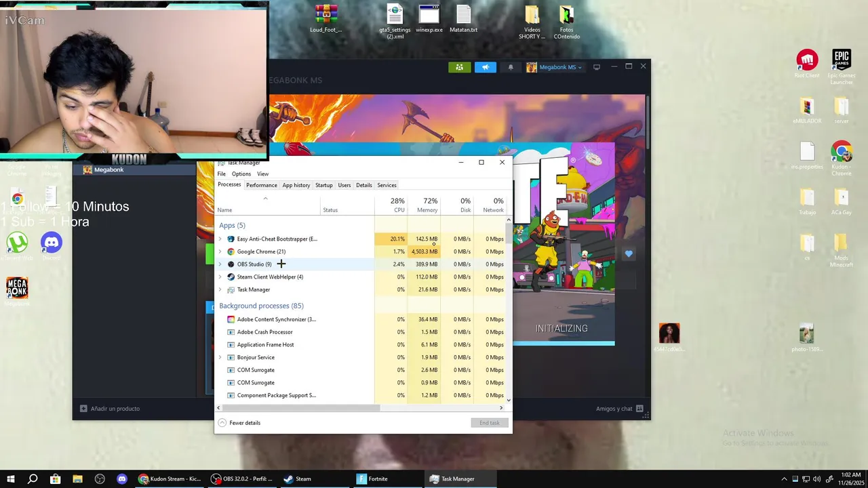Sort processes by Disk column header

tap(457, 205)
